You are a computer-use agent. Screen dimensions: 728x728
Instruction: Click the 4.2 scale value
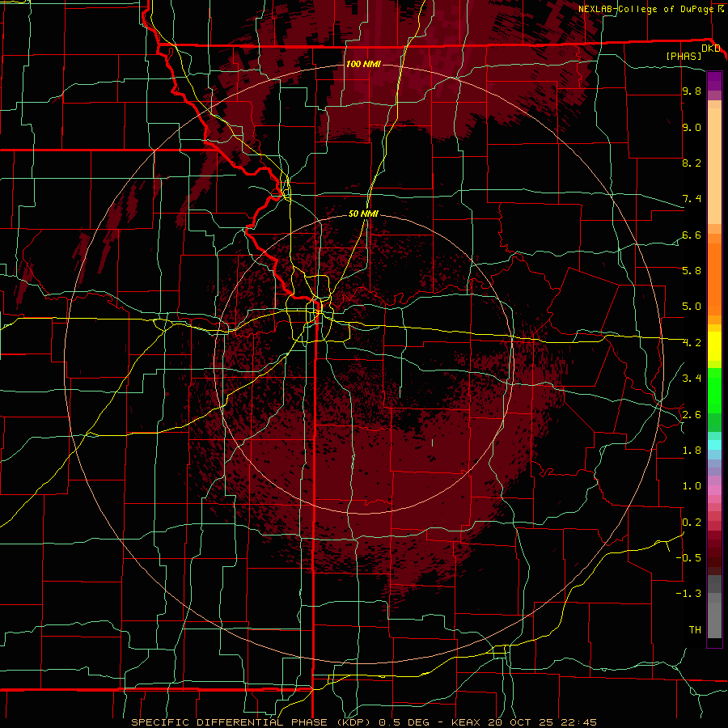692,343
